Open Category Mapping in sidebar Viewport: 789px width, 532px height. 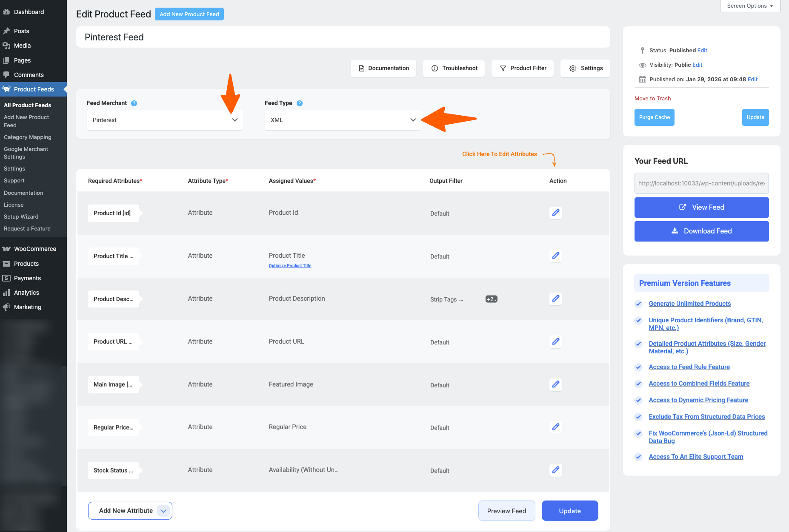(28, 137)
